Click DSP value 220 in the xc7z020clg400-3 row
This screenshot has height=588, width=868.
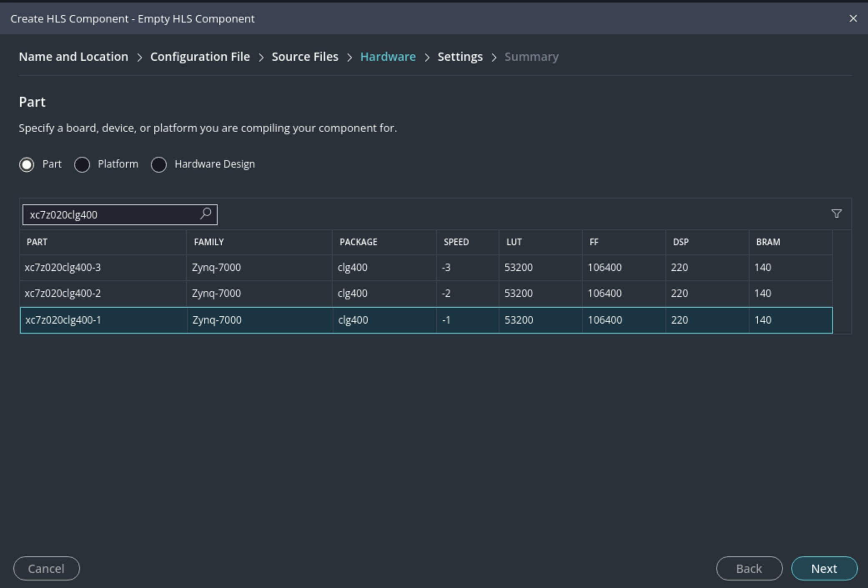coord(707,268)
